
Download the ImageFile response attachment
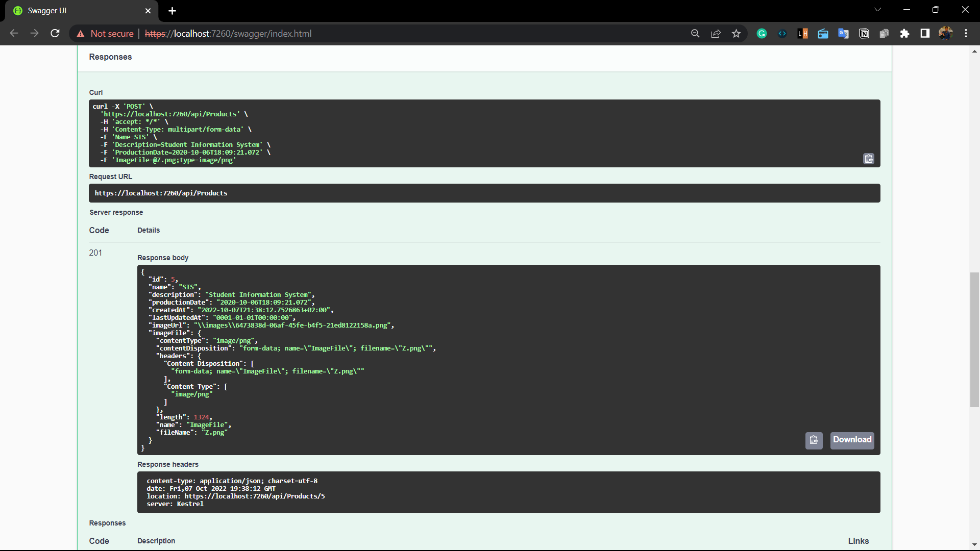click(851, 440)
